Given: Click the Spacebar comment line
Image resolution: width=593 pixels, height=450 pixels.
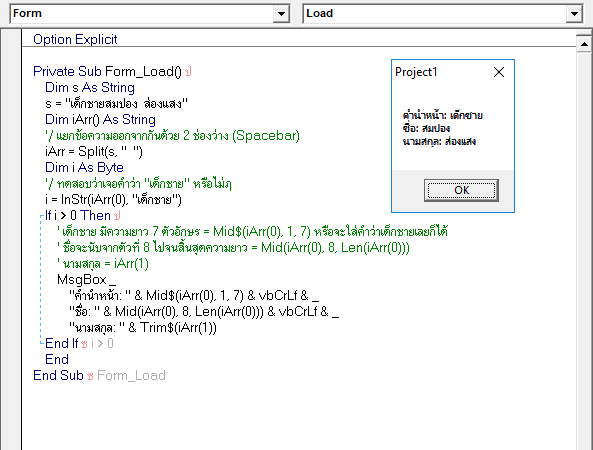Looking at the screenshot, I should pos(172,135).
